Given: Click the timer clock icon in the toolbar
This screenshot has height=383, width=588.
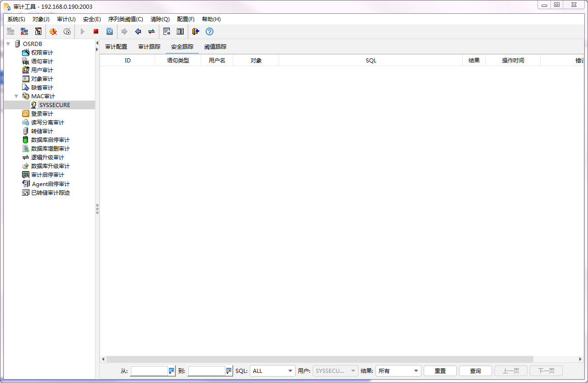Looking at the screenshot, I should coord(67,31).
